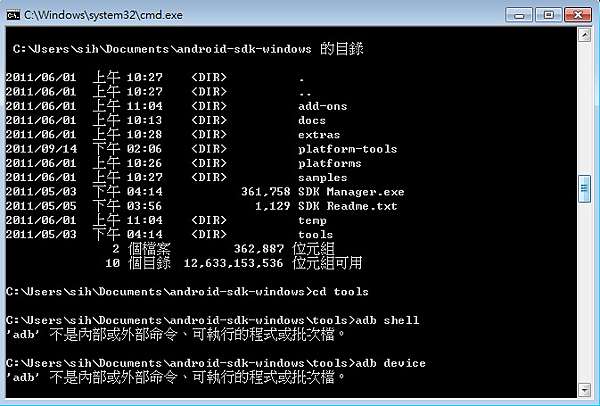Click the window title C:\Windows\system32\cmd.exe
Image resolution: width=600 pixels, height=406 pixels.
[x=103, y=15]
